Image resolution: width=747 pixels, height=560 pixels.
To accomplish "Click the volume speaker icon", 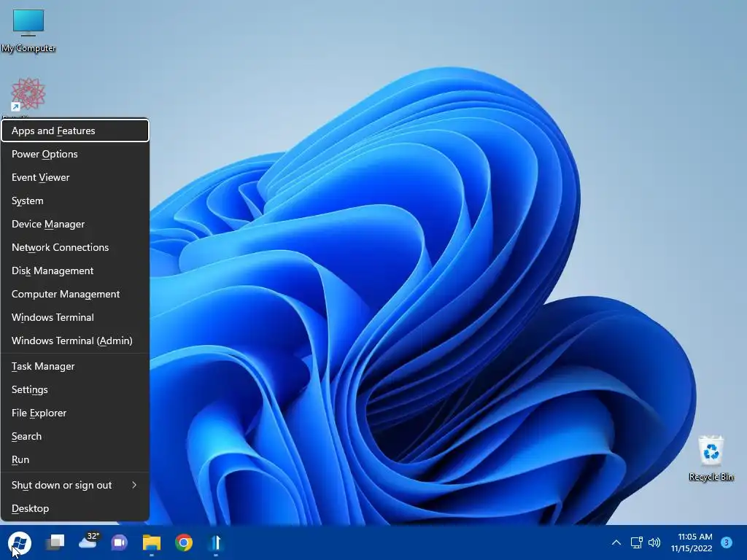I will point(654,542).
